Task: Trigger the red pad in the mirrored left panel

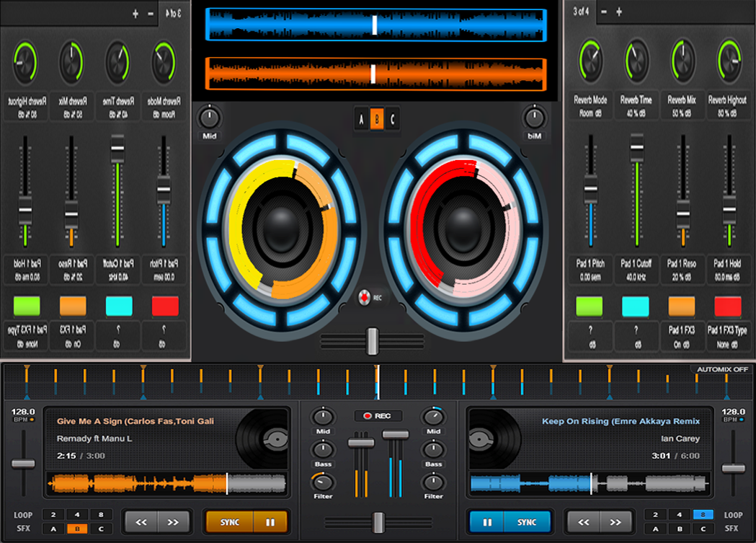Action: click(x=165, y=306)
